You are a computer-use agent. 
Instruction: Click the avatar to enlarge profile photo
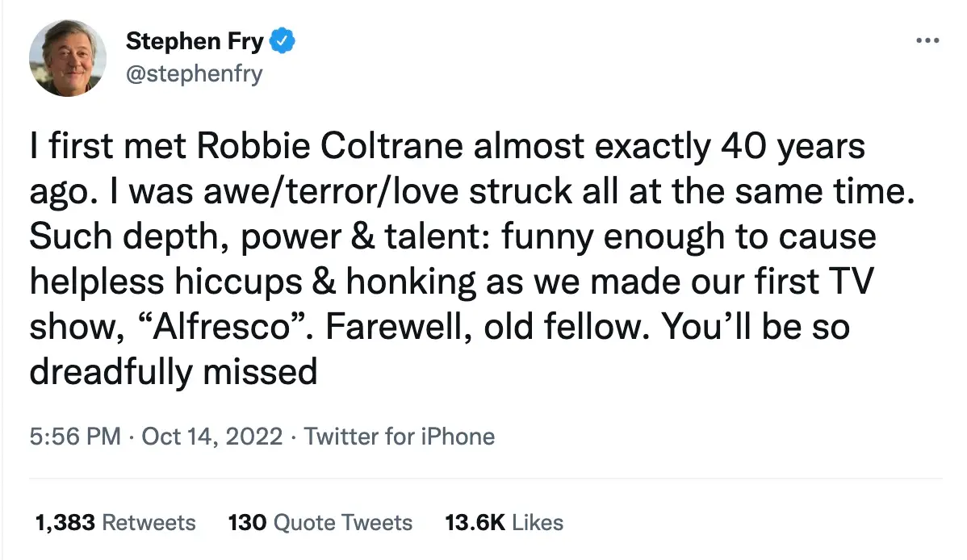68,57
